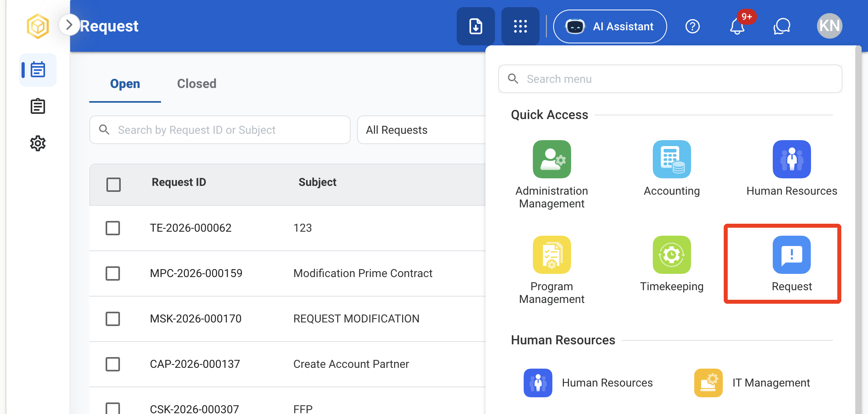868x414 pixels.
Task: Expand the sidebar with the chevron arrow
Action: click(x=69, y=25)
